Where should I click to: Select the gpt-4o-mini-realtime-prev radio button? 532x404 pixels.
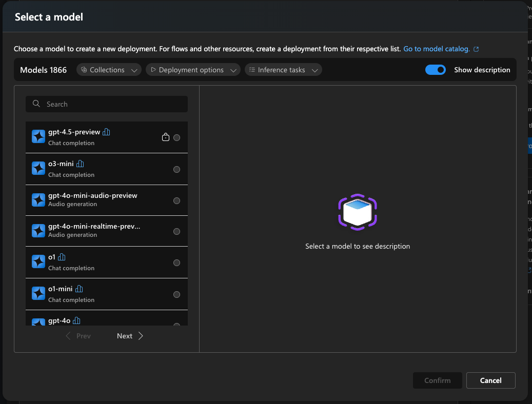(177, 231)
